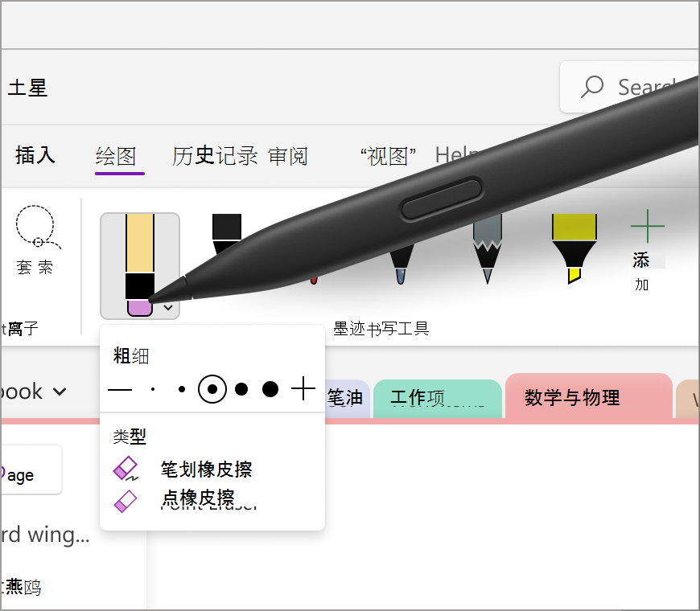Select the blue-tipped pen tool

tap(401, 264)
